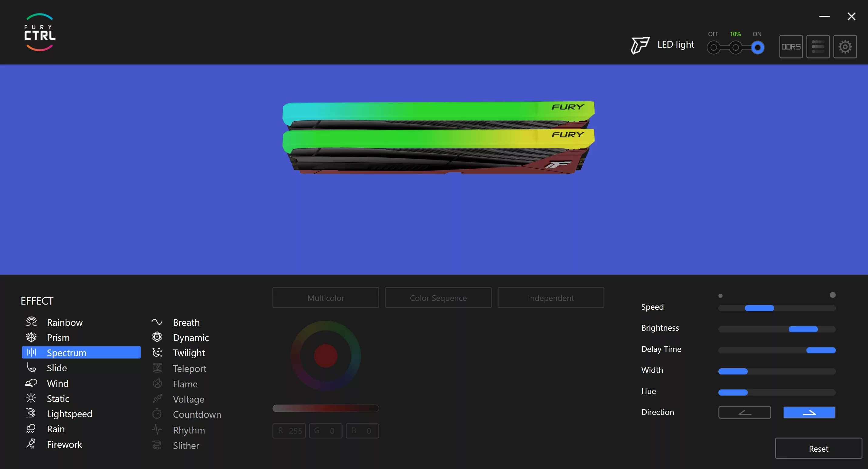The image size is (868, 469).
Task: Click the Slither effect icon
Action: point(157,445)
